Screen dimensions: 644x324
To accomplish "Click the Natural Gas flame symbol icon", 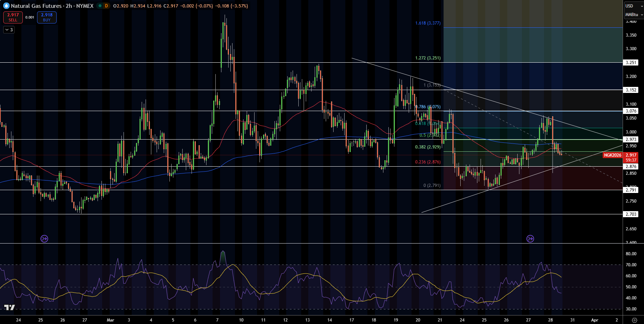I will click(x=6, y=6).
